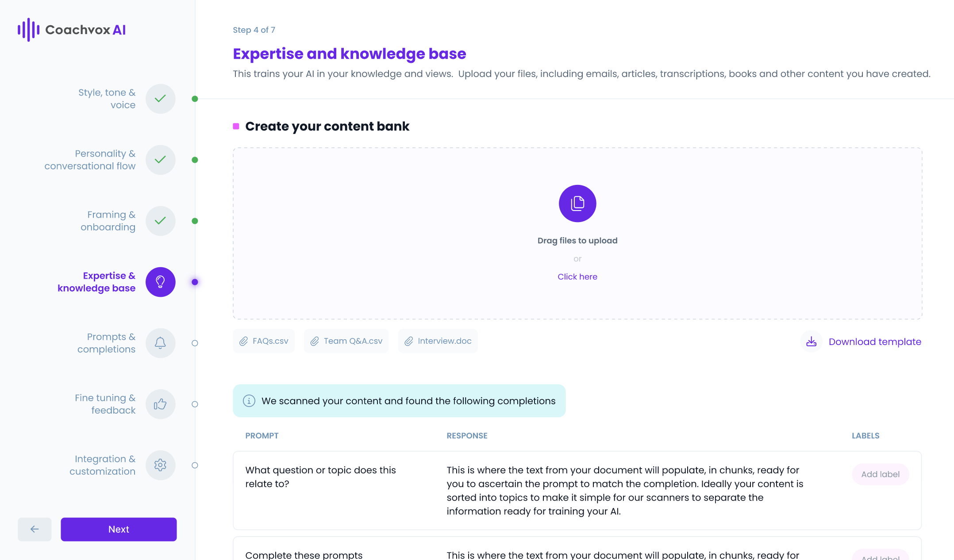Go back with the left arrow button

[35, 529]
